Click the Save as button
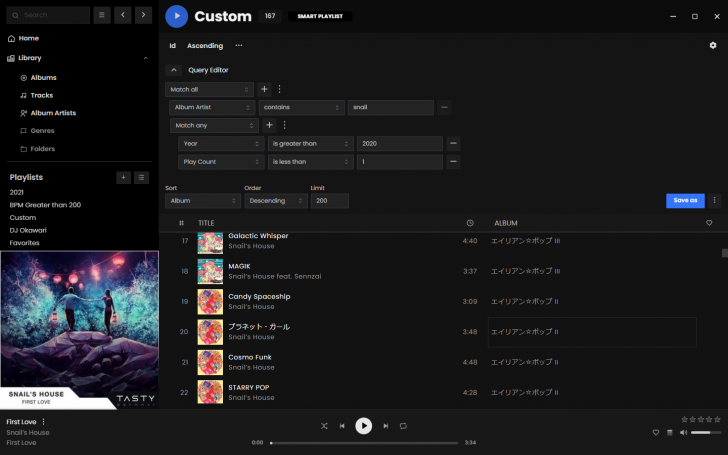Screen dimensions: 728x455 pyautogui.click(x=685, y=200)
